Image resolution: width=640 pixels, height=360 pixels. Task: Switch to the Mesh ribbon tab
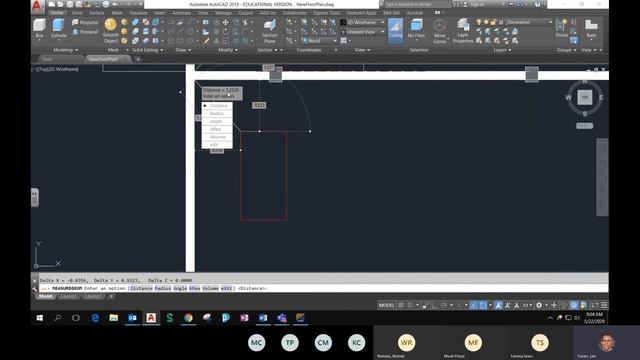point(117,13)
